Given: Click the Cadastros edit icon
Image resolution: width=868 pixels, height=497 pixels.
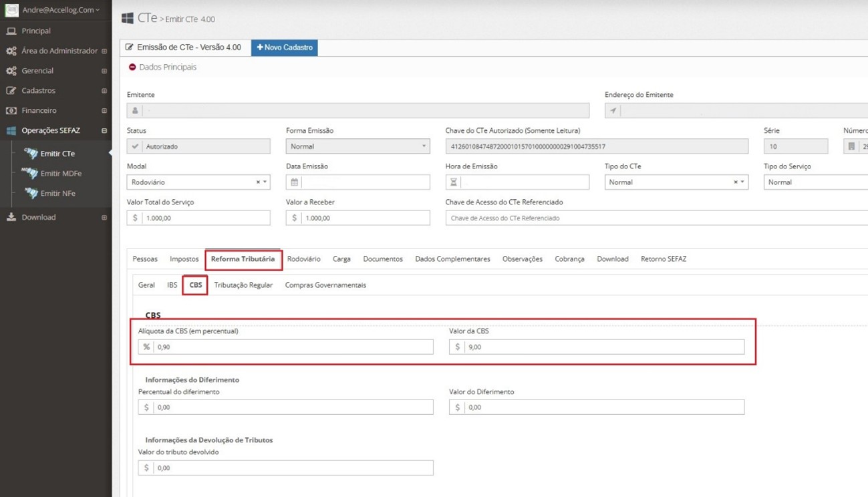Looking at the screenshot, I should (11, 91).
